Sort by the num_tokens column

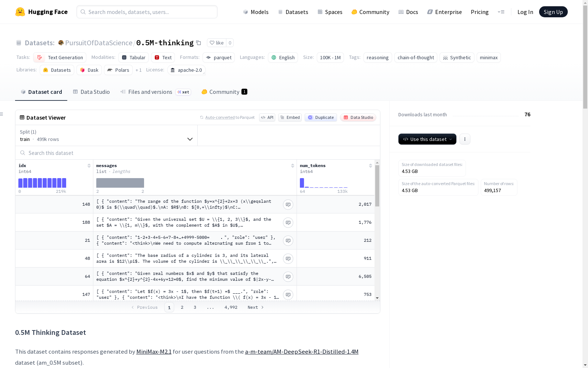[370, 166]
